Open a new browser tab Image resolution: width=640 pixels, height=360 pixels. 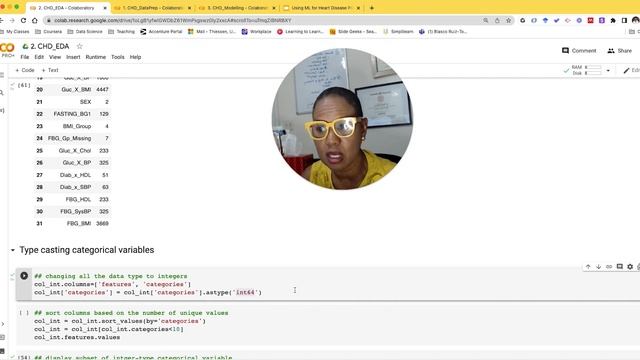pyautogui.click(x=371, y=8)
